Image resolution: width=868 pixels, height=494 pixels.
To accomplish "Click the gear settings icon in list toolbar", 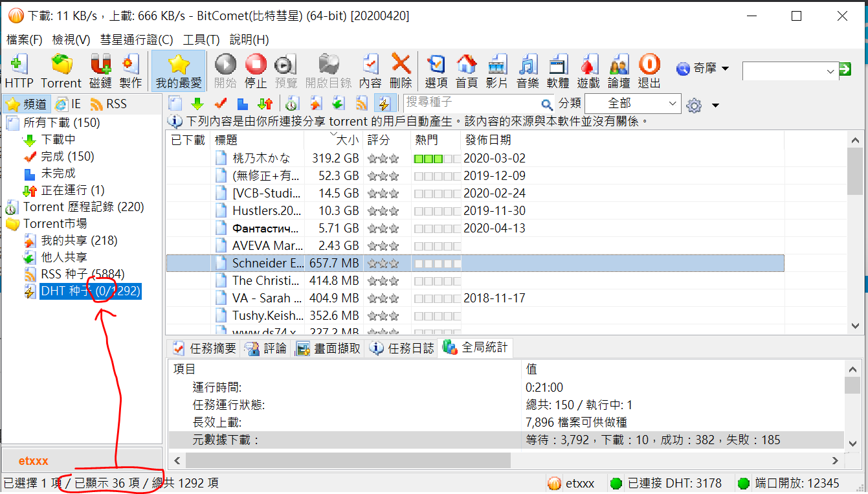I will (x=694, y=105).
